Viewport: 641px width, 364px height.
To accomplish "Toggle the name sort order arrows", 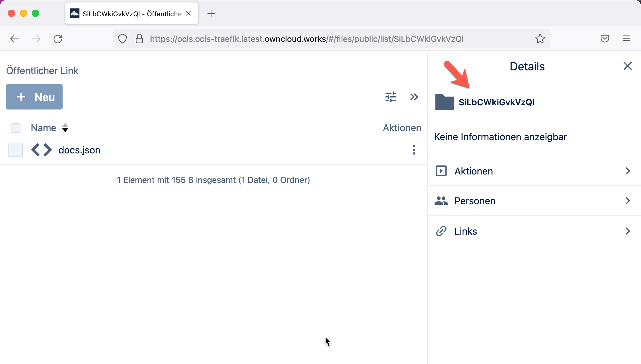I will pos(65,128).
